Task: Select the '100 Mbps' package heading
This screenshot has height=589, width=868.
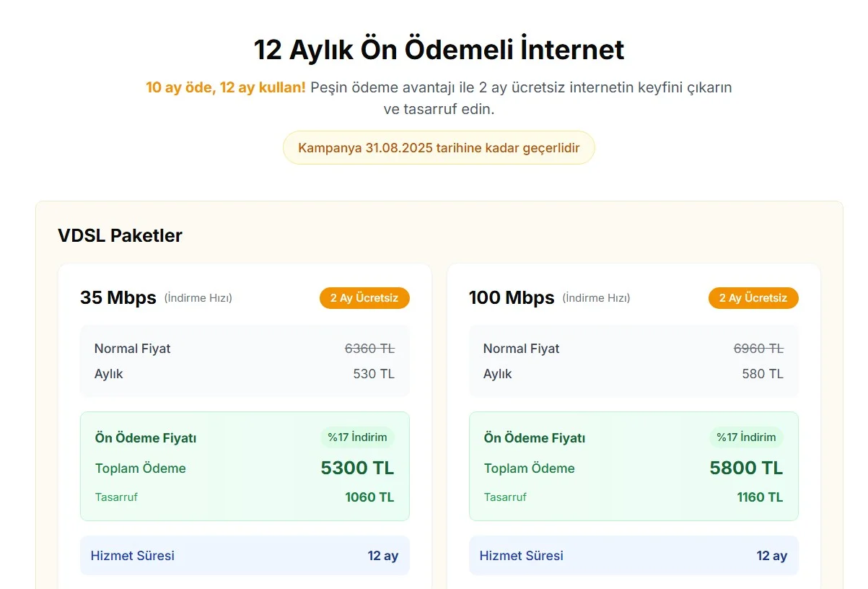Action: [512, 297]
